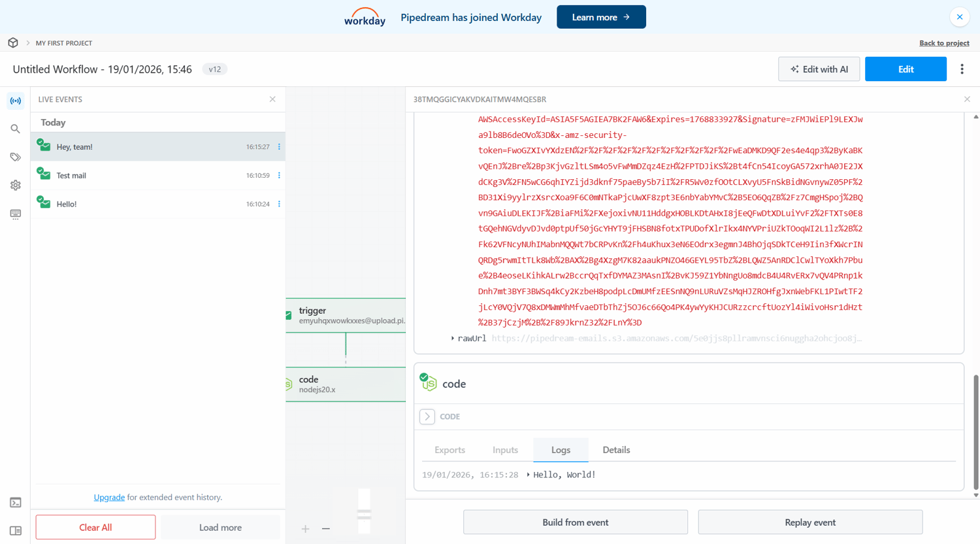Image resolution: width=980 pixels, height=544 pixels.
Task: Close the Live Events panel
Action: tap(272, 99)
